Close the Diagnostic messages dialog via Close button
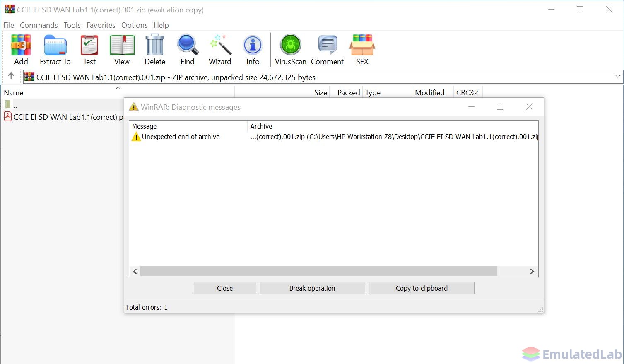This screenshot has width=624, height=364. pyautogui.click(x=225, y=288)
